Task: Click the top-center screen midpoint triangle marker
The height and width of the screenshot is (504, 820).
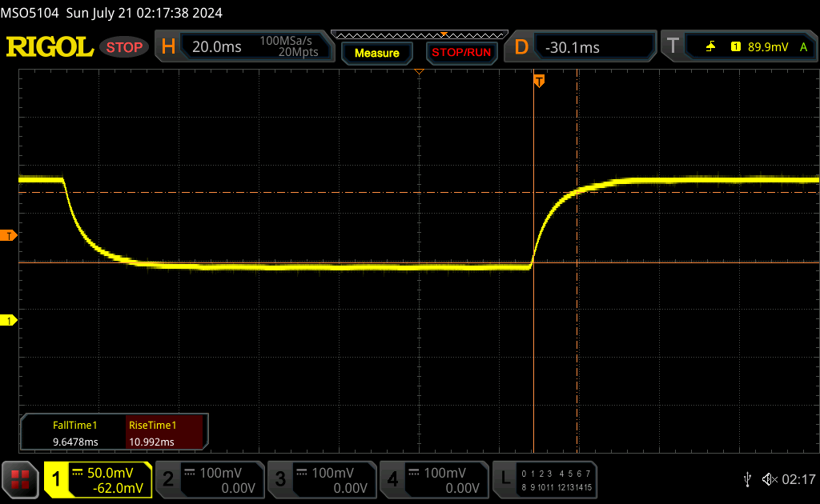Action: point(419,71)
